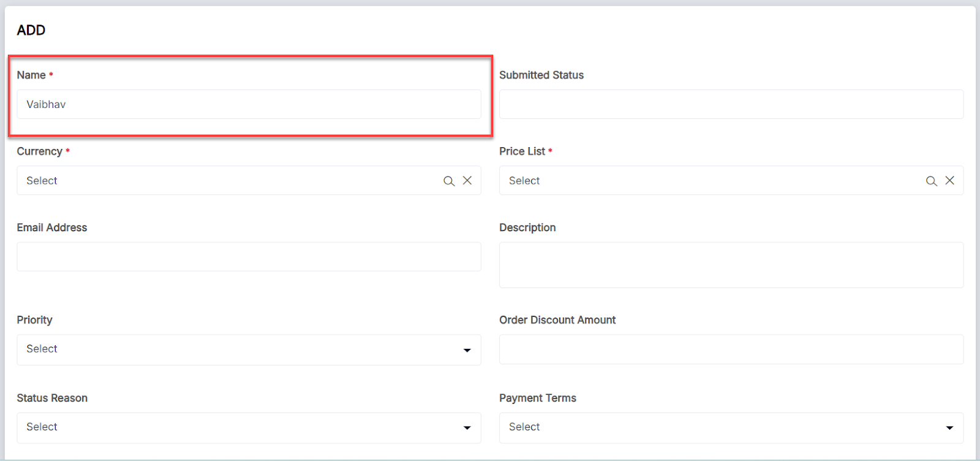The image size is (980, 461).
Task: Open the Currency lookup Select field
Action: [x=227, y=181]
